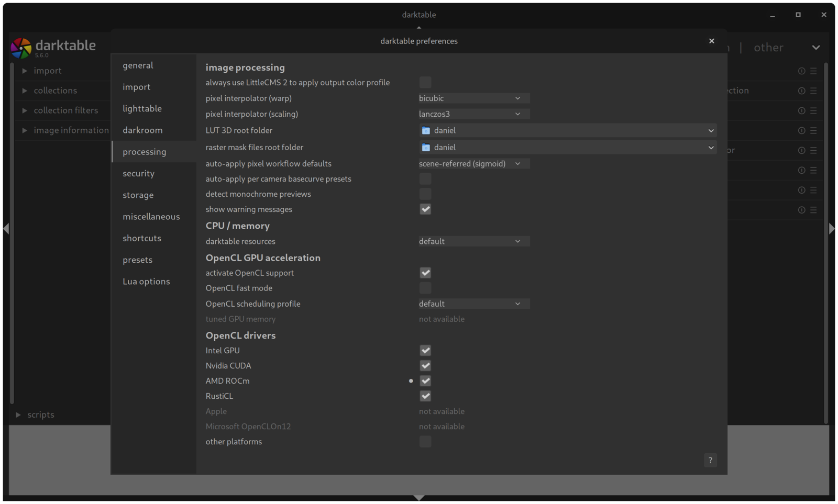Screen dimensions: 838x504
Task: Open the Lua options tab
Action: [154, 281]
